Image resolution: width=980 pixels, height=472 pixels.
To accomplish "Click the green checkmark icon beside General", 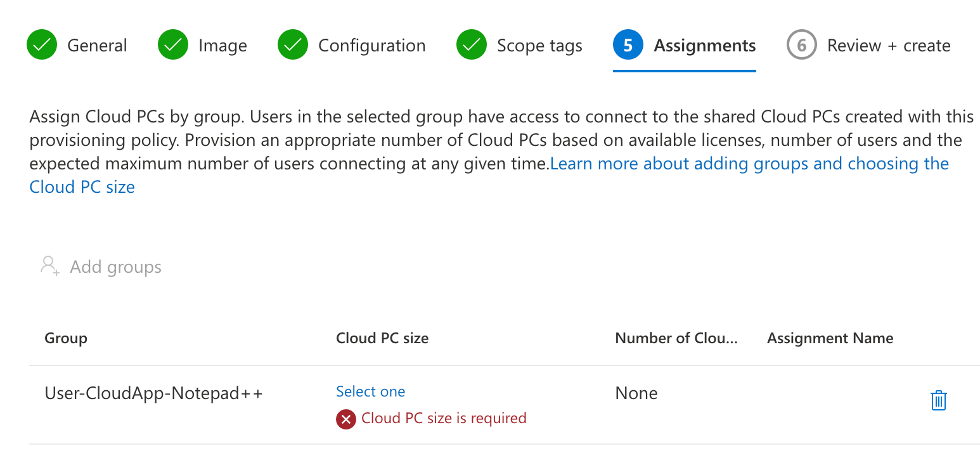I will pyautogui.click(x=42, y=46).
